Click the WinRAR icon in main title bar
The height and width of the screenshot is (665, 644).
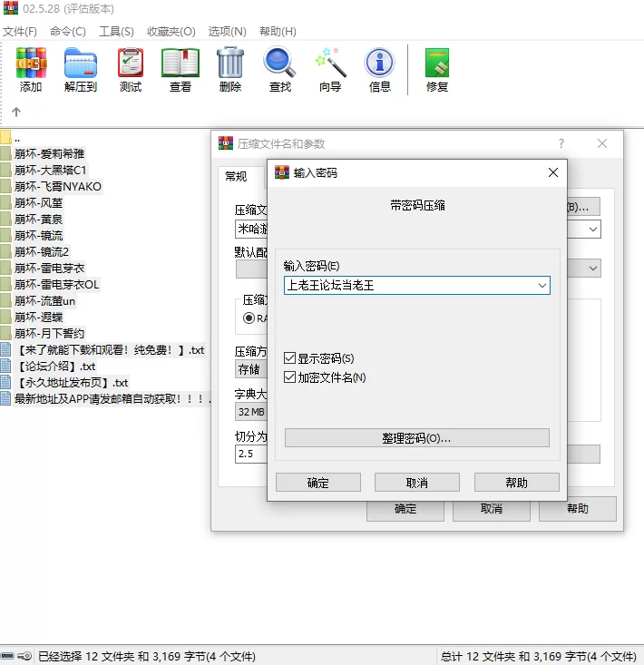pyautogui.click(x=11, y=8)
